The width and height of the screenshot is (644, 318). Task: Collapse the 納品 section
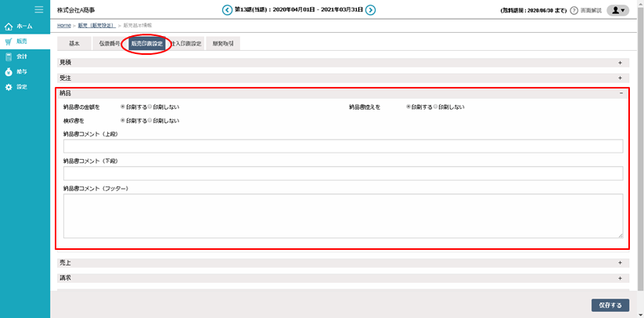(x=620, y=92)
